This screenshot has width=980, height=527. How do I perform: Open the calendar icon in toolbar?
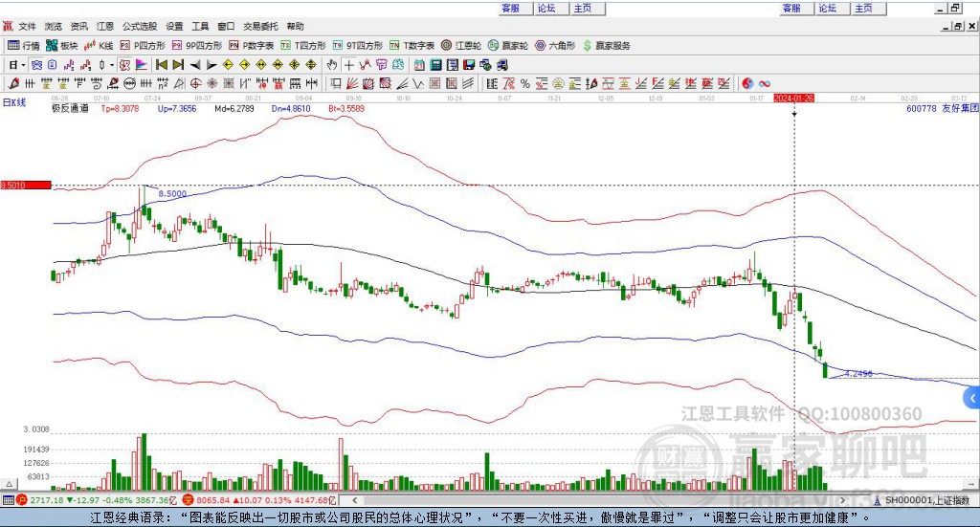click(419, 65)
